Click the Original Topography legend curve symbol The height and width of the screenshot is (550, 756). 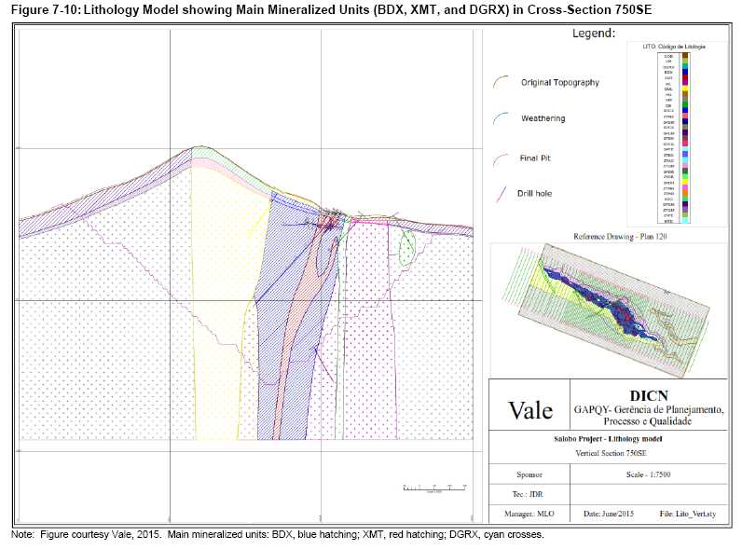coord(499,83)
